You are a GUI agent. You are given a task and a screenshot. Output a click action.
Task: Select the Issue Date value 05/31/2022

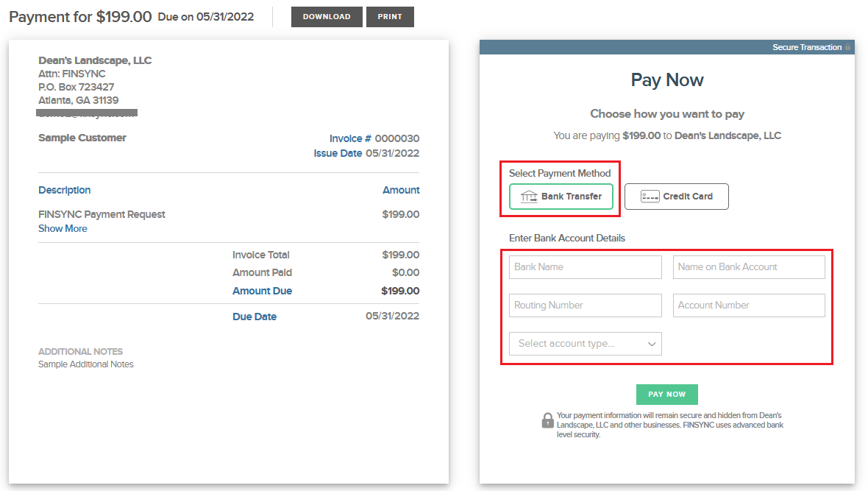[x=393, y=153]
